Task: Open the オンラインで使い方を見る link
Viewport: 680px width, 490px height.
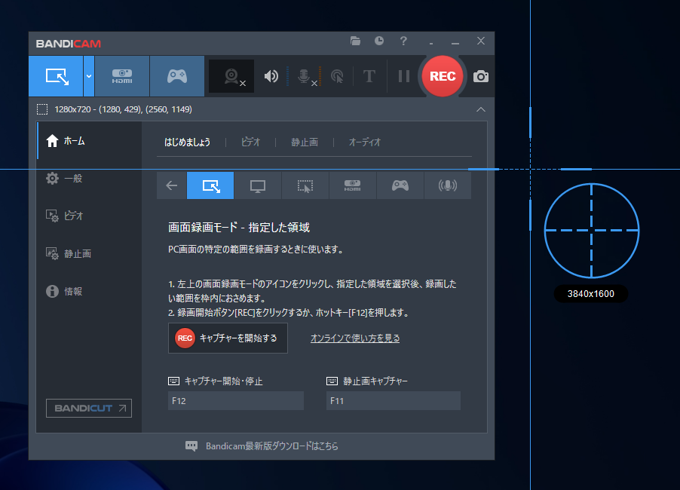Action: (x=355, y=338)
